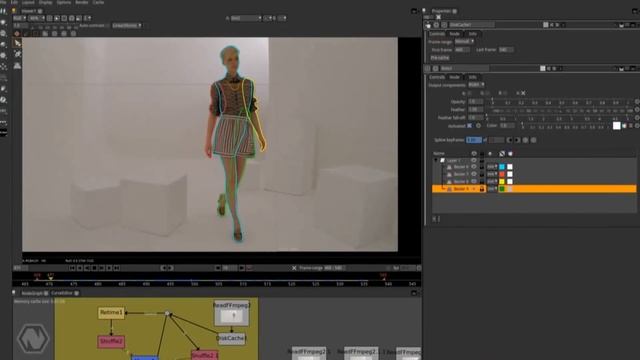Click green overlay color swatch of selected Bezier

tap(502, 189)
